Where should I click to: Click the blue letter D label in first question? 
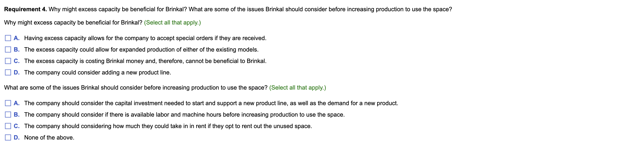click(16, 73)
